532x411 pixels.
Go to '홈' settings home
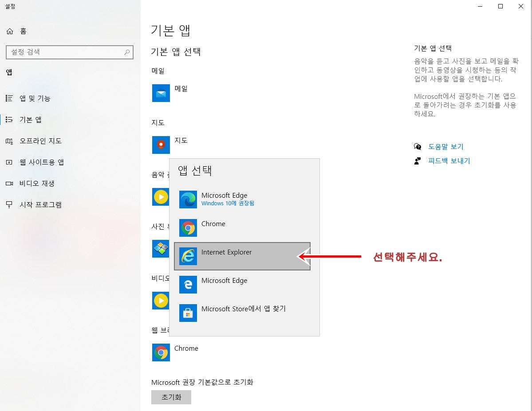click(x=70, y=31)
